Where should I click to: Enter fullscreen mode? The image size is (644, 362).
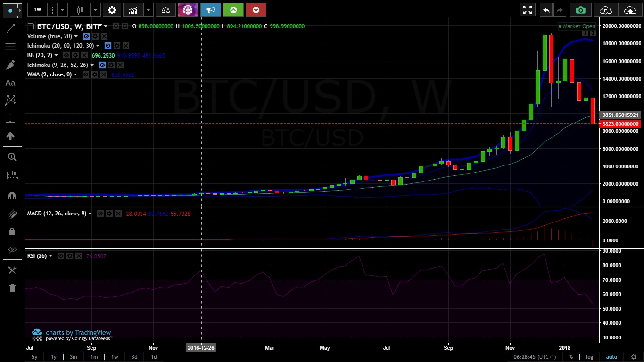pyautogui.click(x=528, y=10)
